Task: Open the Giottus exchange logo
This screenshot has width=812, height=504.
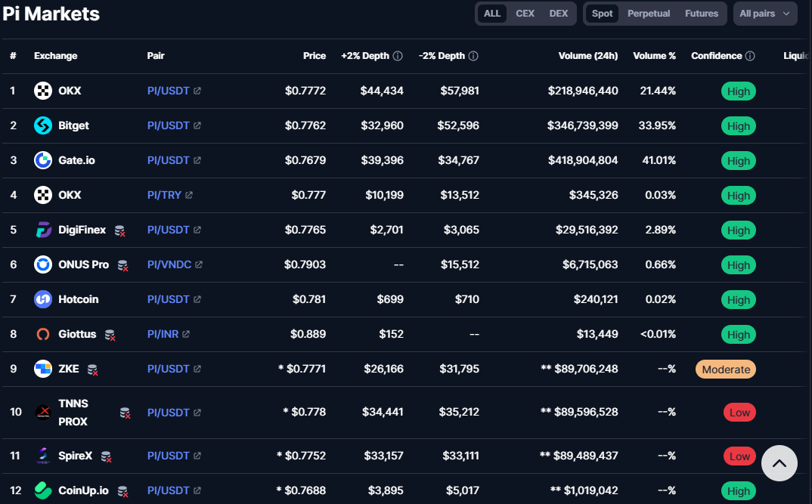Action: (x=43, y=334)
